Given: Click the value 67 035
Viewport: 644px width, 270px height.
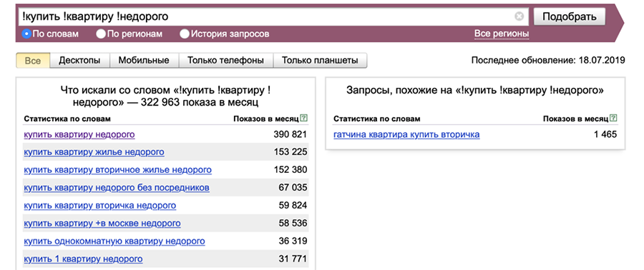Looking at the screenshot, I should [x=293, y=188].
